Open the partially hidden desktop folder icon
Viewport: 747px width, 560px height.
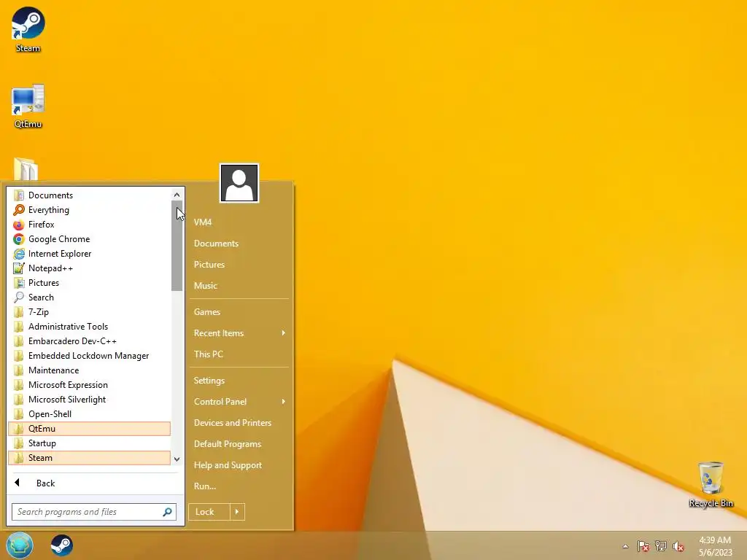coord(26,169)
